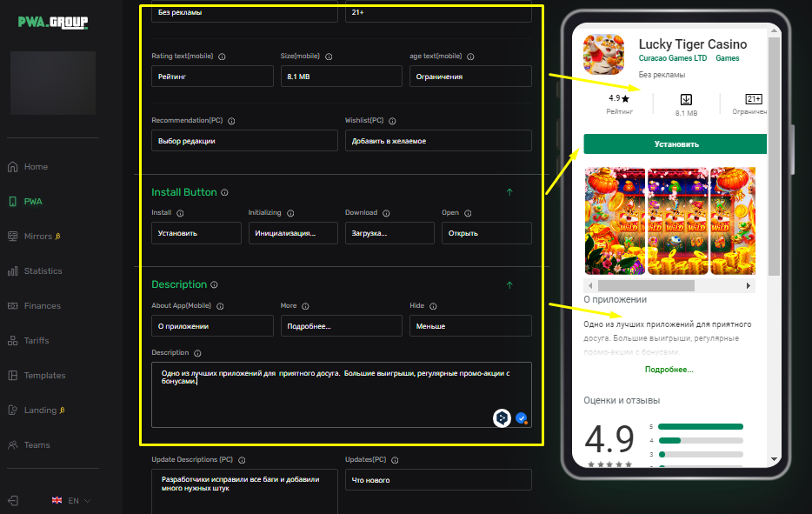Click the Statistics bar chart icon
This screenshot has height=514, width=812.
click(x=13, y=271)
